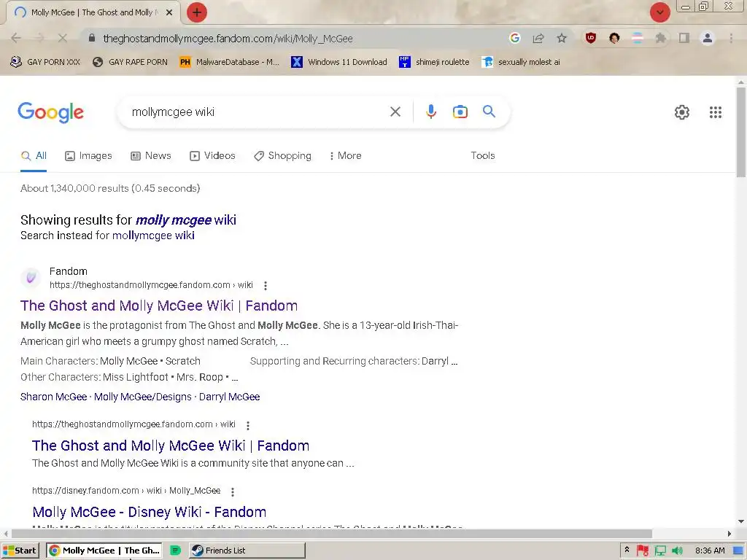
Task: Switch to the Shopping tab
Action: point(282,156)
